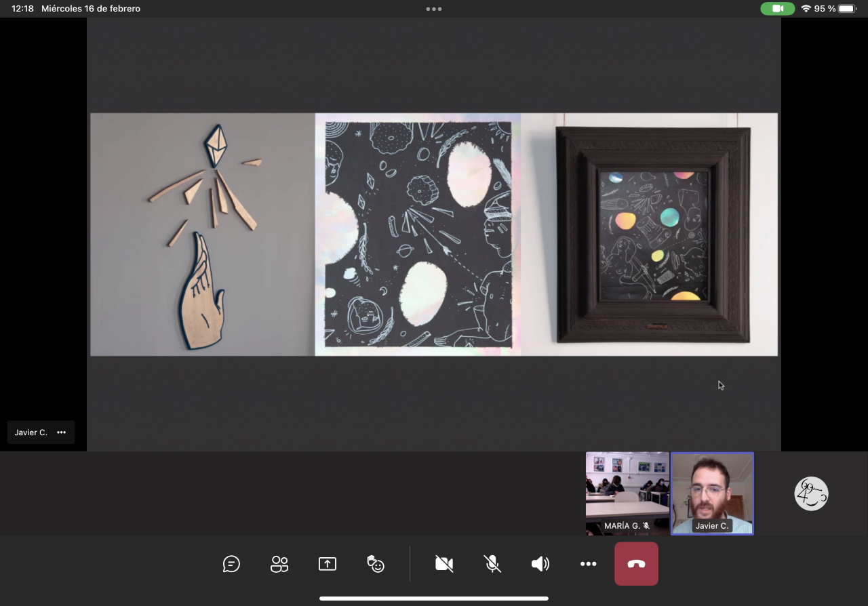Image resolution: width=868 pixels, height=606 pixels.
Task: Open options next to Javier C. label
Action: 62,432
